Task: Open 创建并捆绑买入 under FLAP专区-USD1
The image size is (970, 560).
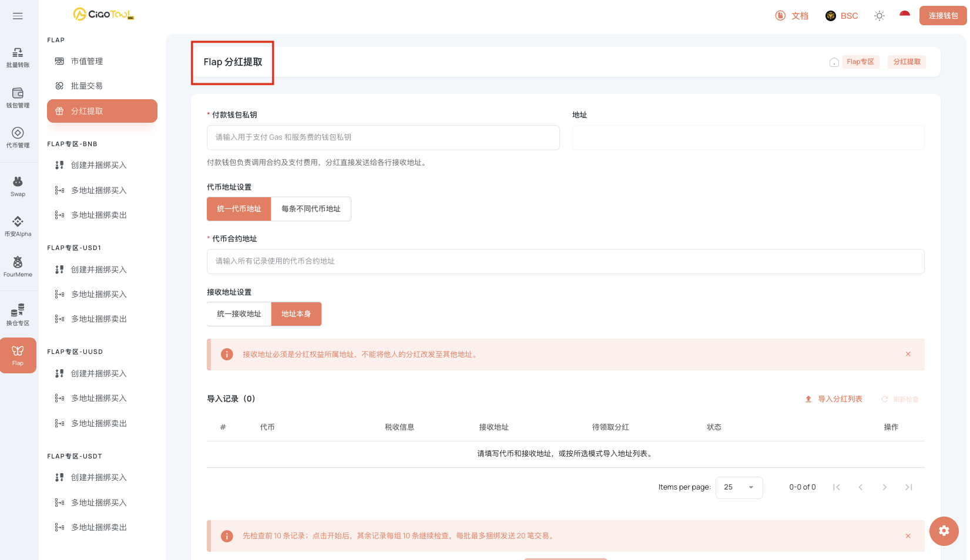Action: [x=102, y=269]
